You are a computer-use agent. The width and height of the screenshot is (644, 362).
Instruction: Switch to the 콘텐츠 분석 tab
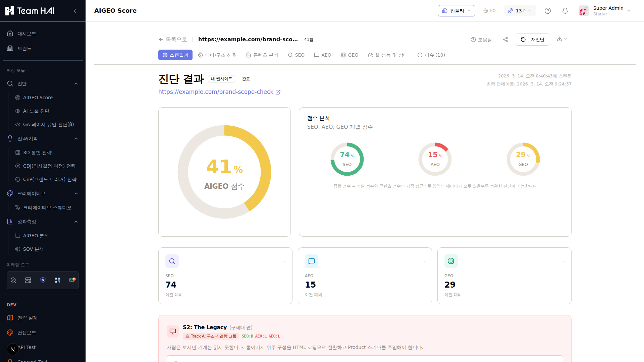pos(262,55)
